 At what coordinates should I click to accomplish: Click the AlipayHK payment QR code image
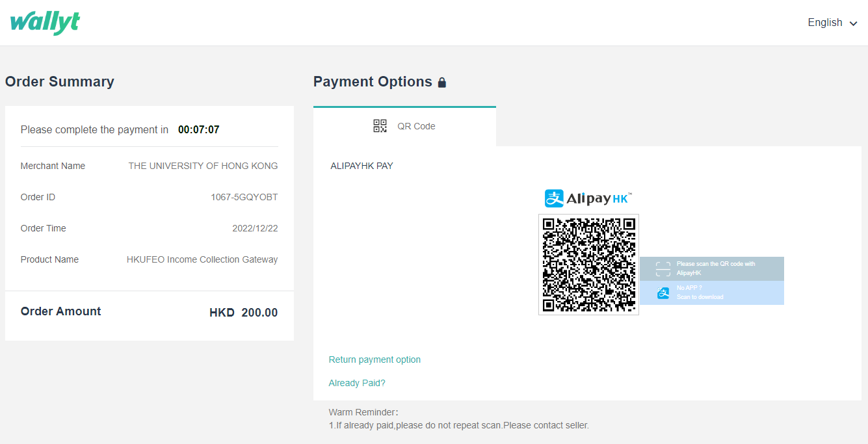point(588,265)
